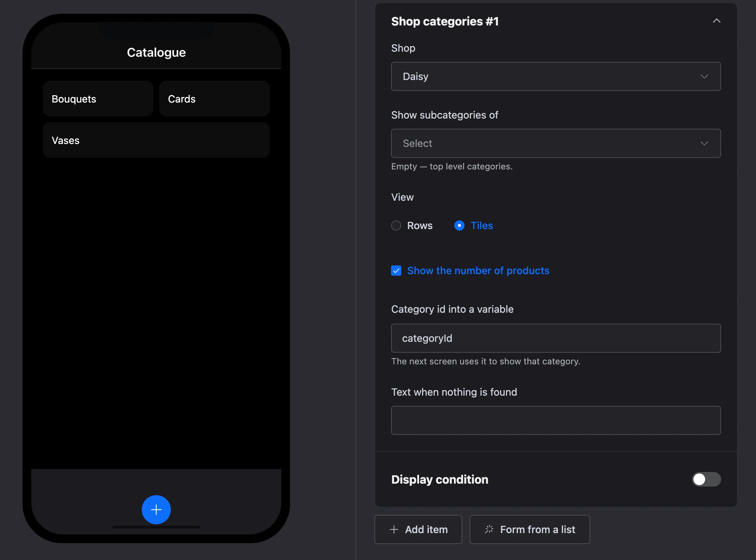Image resolution: width=756 pixels, height=560 pixels.
Task: Enable the Display condition toggle
Action: [x=706, y=479]
